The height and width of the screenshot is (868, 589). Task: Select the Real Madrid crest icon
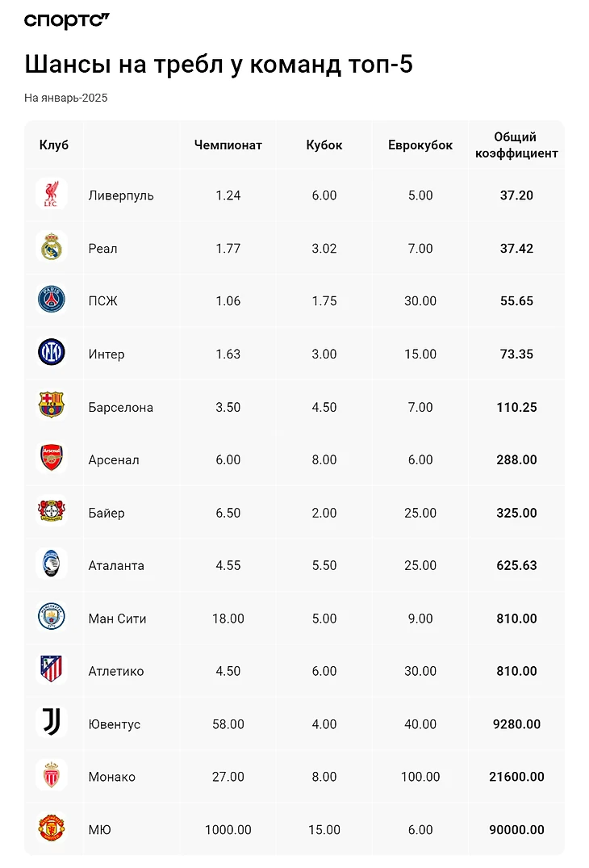point(52,248)
